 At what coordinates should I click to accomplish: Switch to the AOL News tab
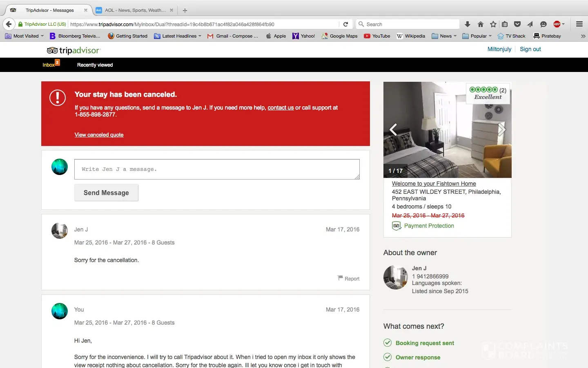135,10
